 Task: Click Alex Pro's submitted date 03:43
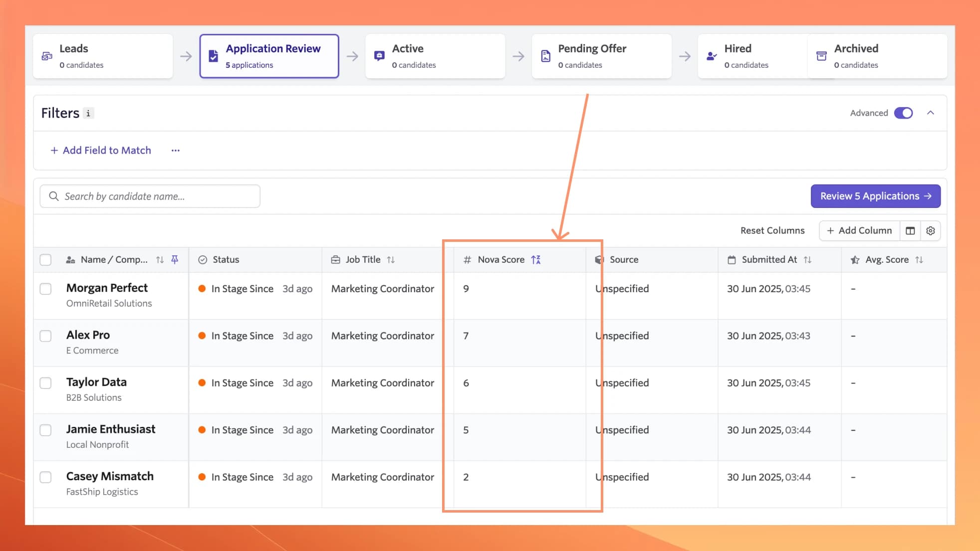pyautogui.click(x=768, y=336)
